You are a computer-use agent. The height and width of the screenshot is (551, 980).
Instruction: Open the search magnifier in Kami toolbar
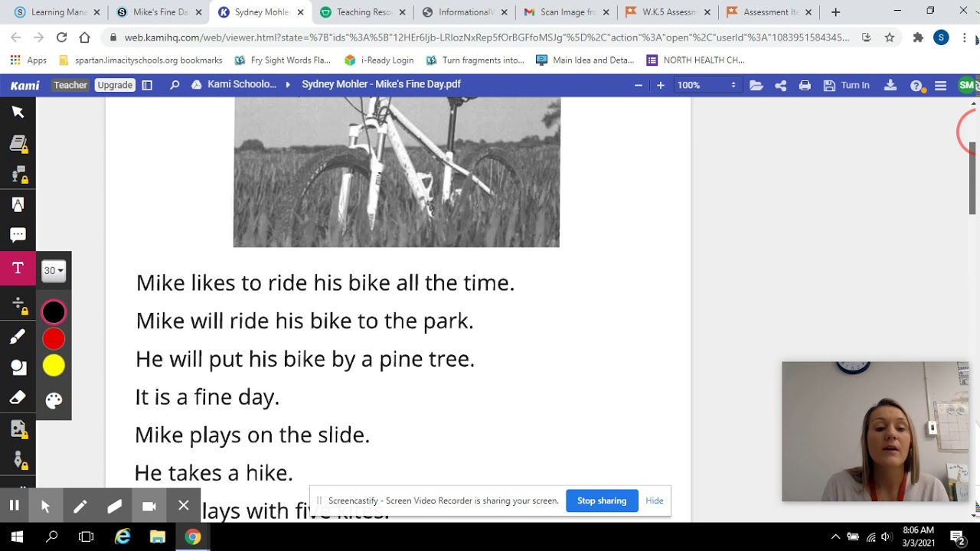(x=175, y=85)
